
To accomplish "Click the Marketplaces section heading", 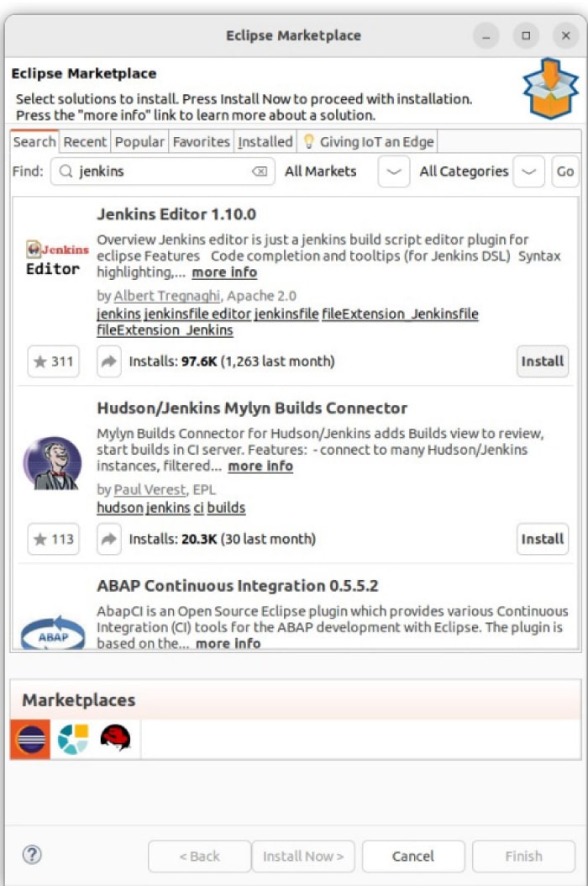I will click(78, 700).
